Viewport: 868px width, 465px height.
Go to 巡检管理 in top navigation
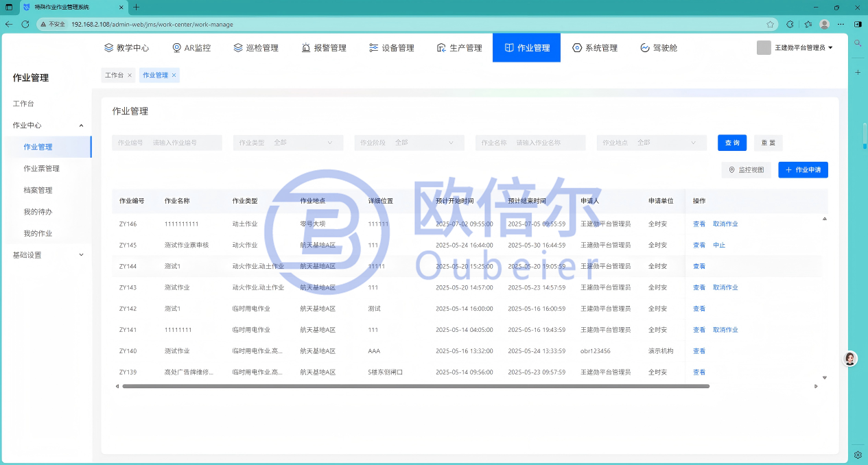256,48
